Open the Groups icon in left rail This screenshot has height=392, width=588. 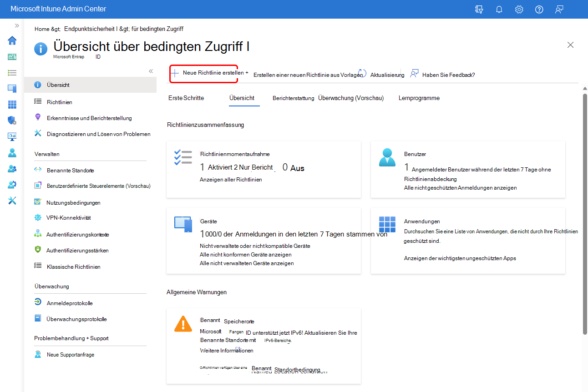(x=12, y=169)
